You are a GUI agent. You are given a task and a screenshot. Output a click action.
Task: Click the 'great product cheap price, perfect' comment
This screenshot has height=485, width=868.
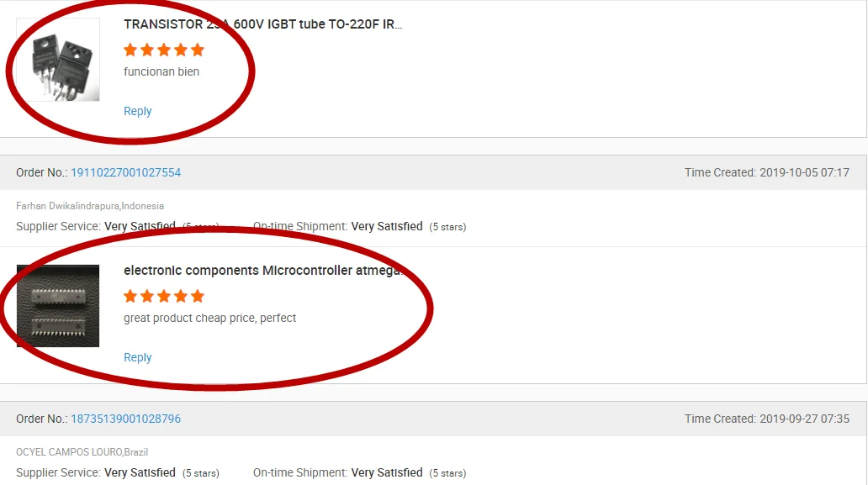209,318
